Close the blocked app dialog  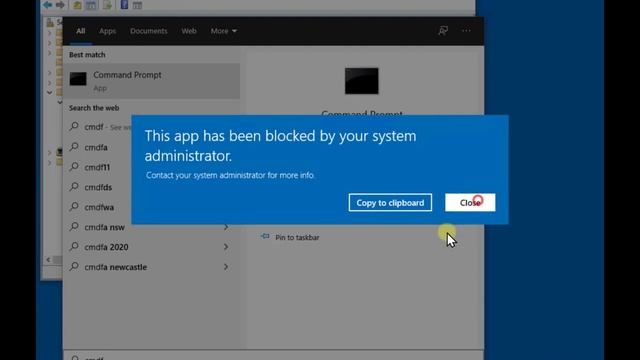point(470,202)
